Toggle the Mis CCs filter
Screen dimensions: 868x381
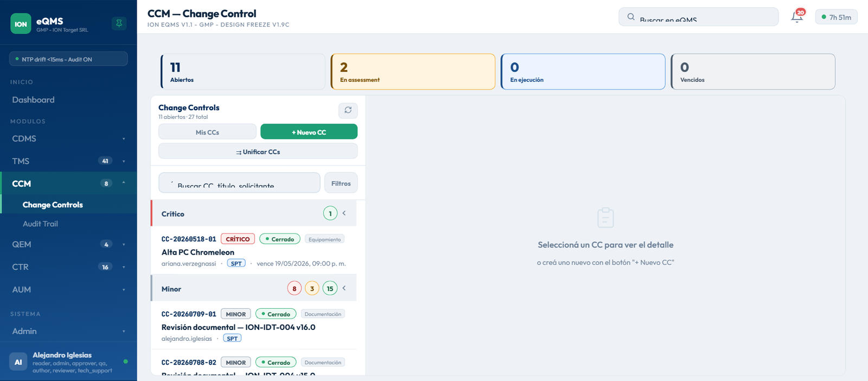click(207, 132)
